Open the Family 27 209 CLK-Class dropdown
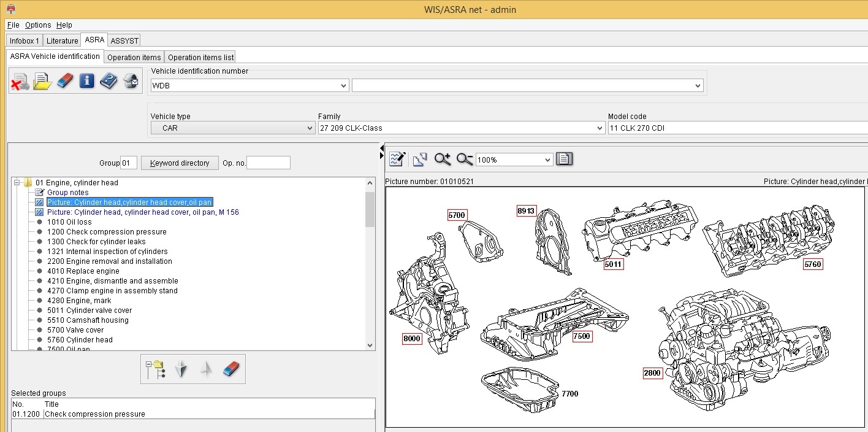Screen dimensions: 868x432 [x=600, y=128]
